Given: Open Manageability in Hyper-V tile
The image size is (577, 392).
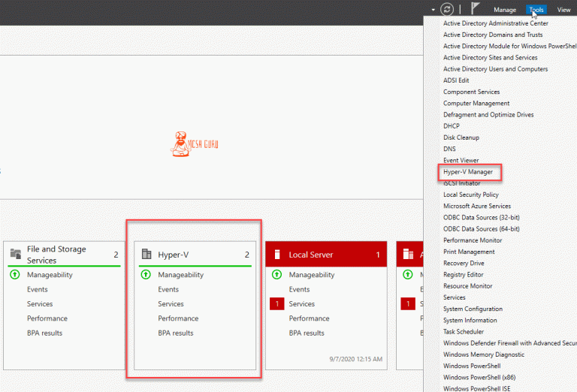Looking at the screenshot, I should tap(180, 275).
